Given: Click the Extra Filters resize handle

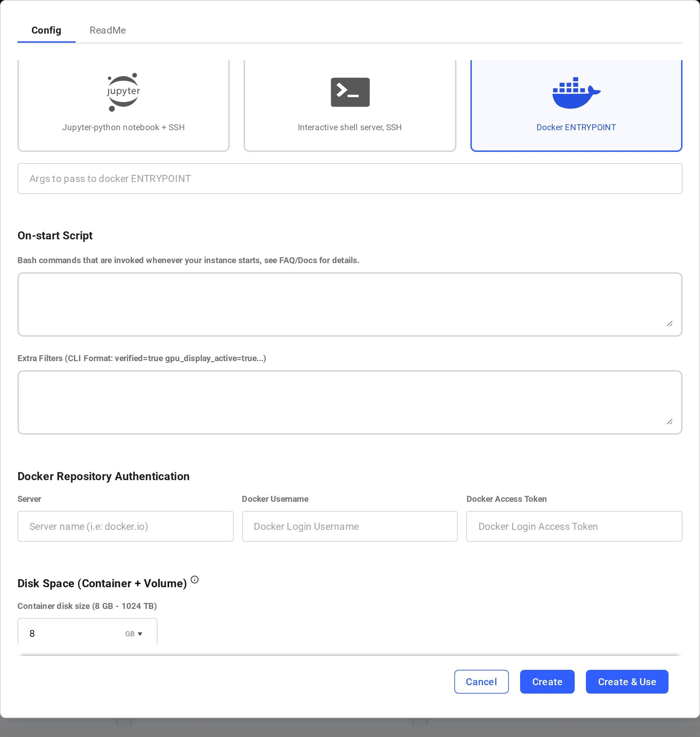Looking at the screenshot, I should 670,422.
